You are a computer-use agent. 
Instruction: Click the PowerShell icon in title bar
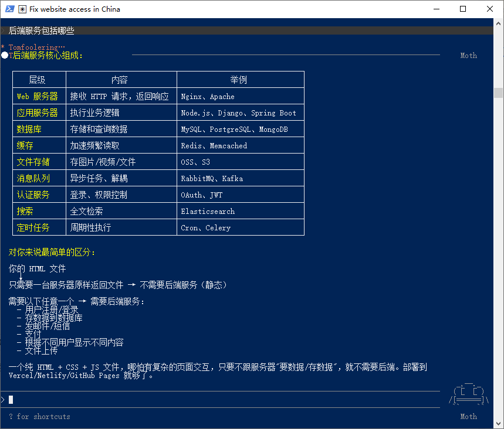coord(10,9)
